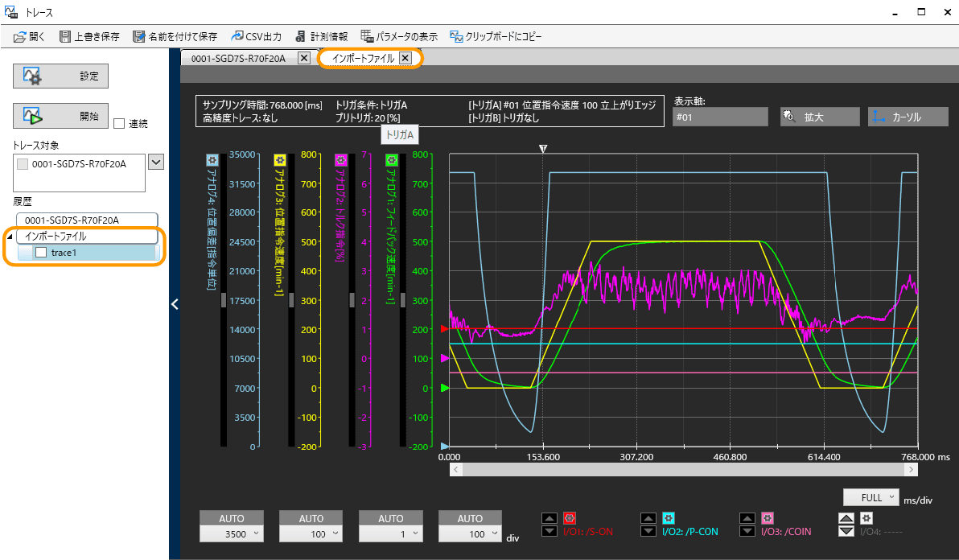Click the CSV output toolbar icon

(x=238, y=36)
